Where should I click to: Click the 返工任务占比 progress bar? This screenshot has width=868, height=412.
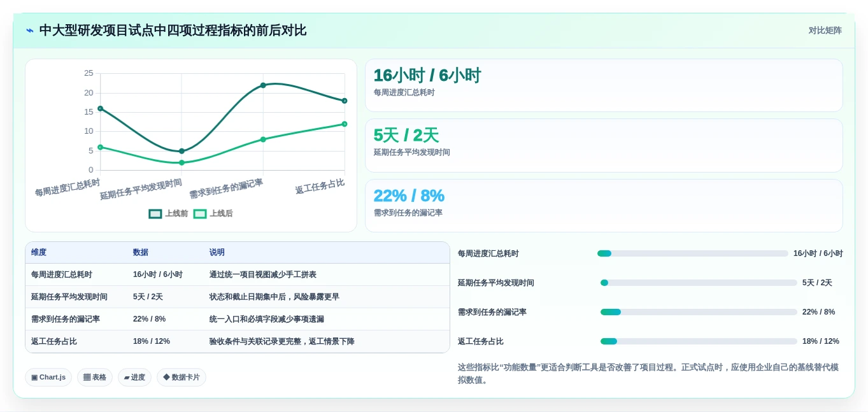coord(699,341)
